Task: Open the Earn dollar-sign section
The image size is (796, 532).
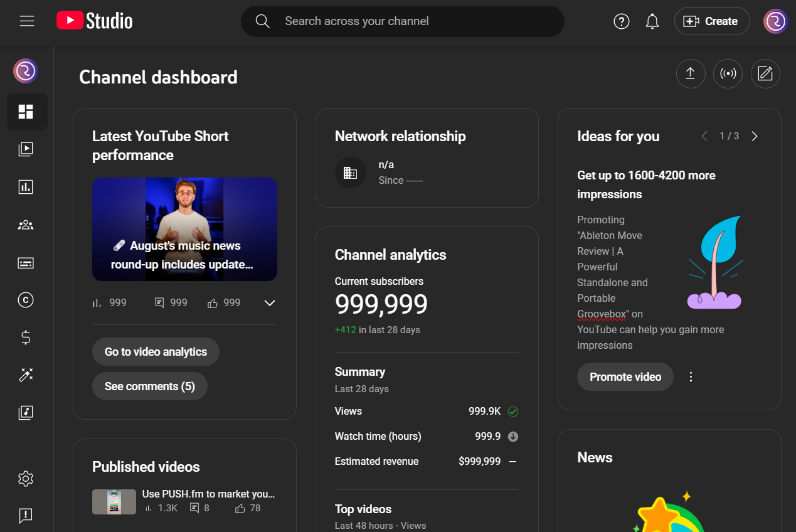Action: click(x=26, y=338)
